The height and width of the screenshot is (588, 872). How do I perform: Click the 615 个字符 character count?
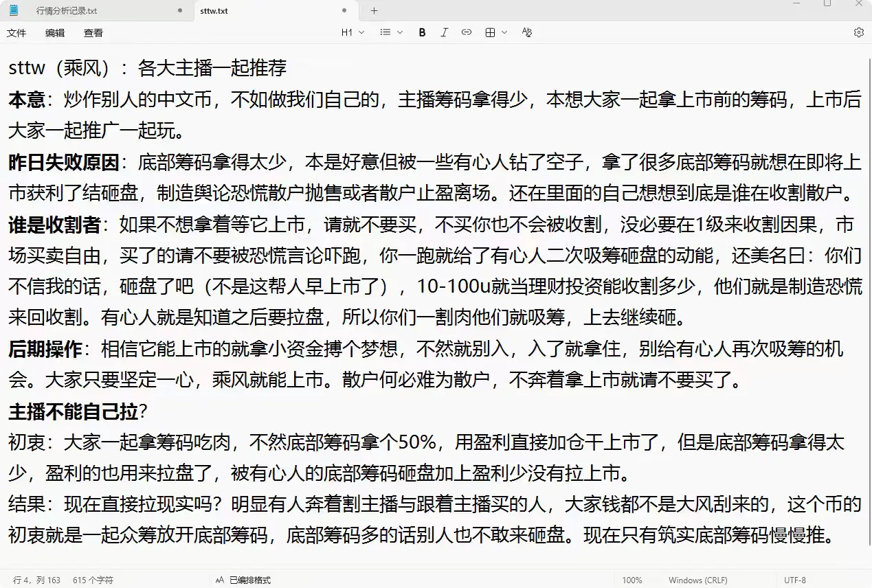click(x=93, y=580)
